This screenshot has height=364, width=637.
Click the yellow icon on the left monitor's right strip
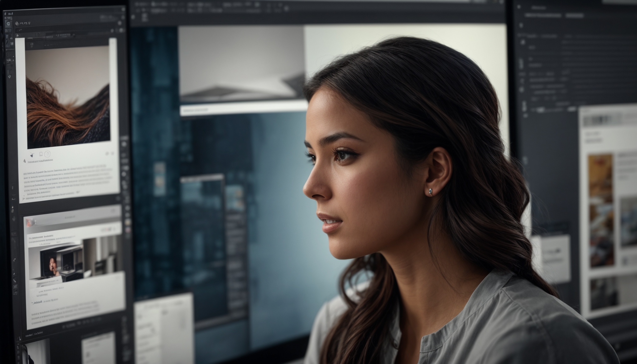[128, 222]
